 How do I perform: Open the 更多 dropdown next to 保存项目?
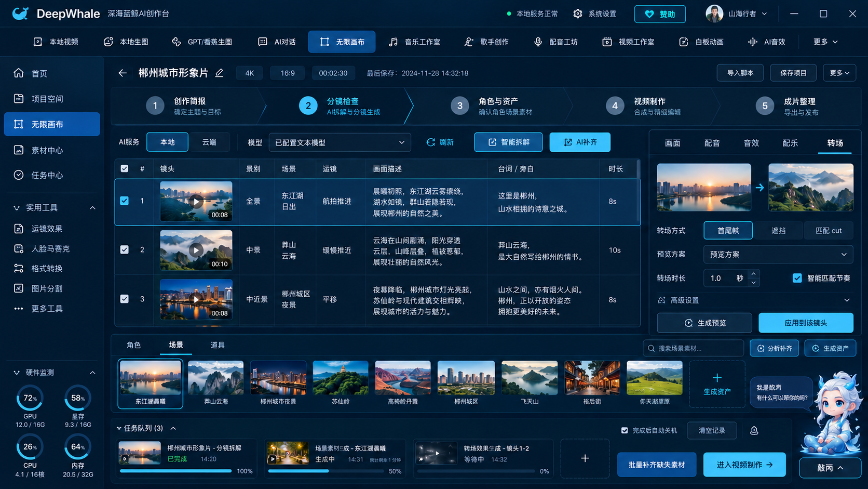click(x=839, y=73)
